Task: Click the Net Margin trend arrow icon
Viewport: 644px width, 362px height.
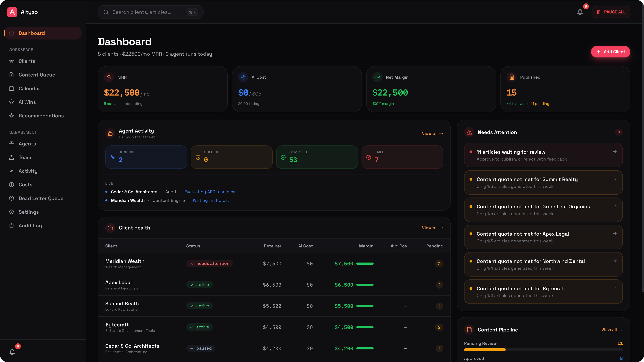Action: (x=377, y=77)
